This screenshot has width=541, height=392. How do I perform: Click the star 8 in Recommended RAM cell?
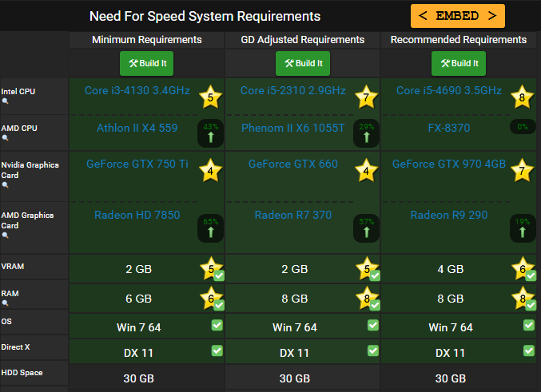click(523, 298)
